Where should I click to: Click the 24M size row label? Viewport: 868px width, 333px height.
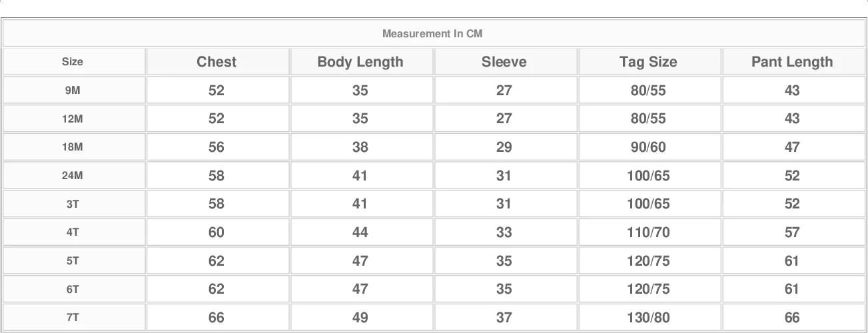(73, 176)
